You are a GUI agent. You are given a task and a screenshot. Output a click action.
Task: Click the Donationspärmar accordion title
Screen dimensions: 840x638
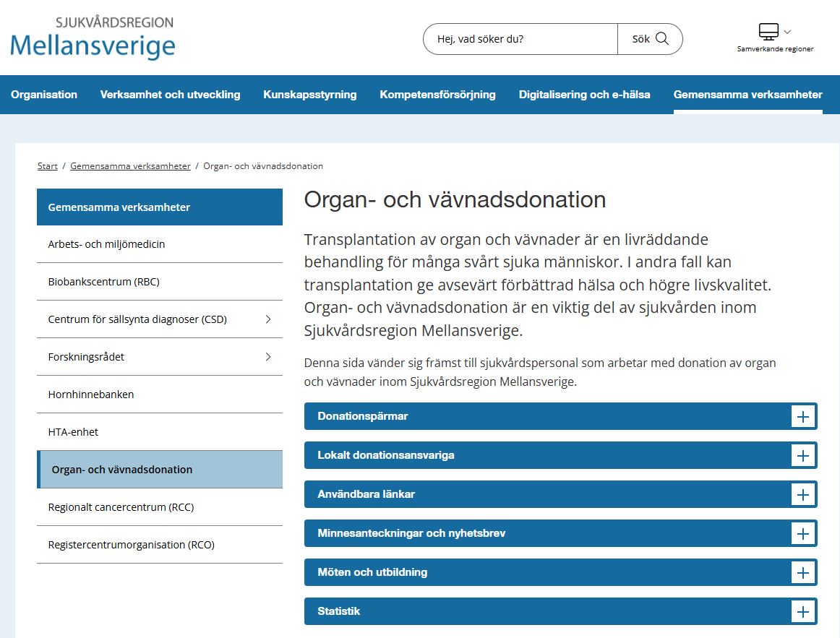363,416
